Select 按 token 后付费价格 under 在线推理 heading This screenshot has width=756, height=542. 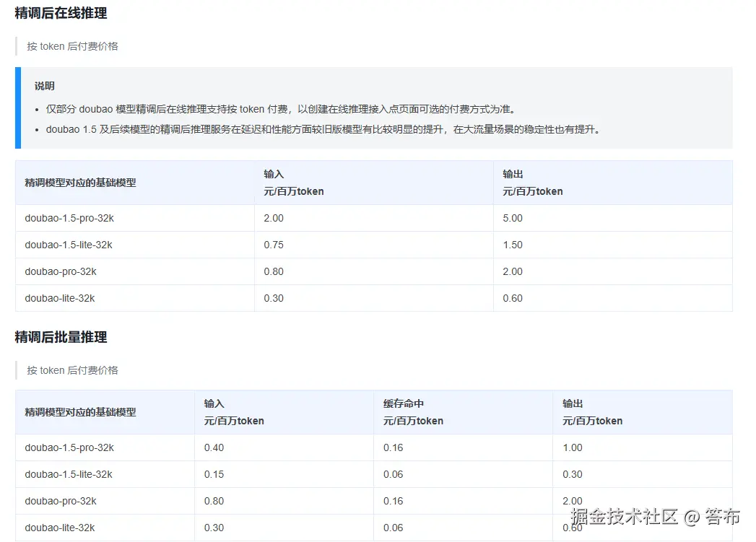tap(72, 46)
